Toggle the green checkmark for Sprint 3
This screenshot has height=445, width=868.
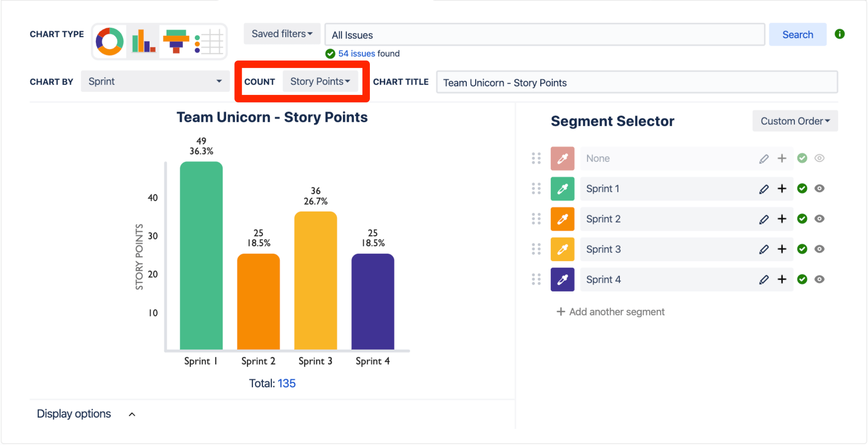pos(802,249)
